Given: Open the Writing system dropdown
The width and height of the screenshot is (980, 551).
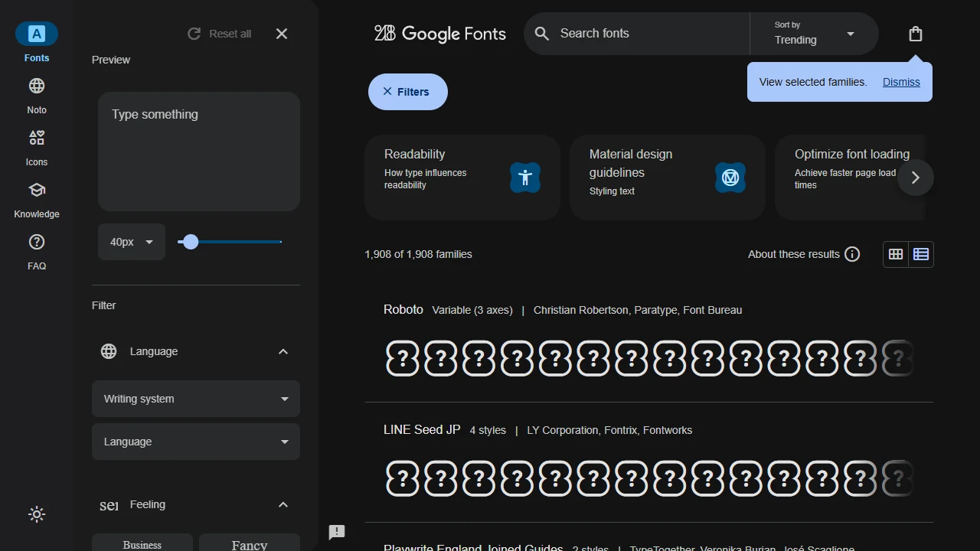Looking at the screenshot, I should (195, 399).
